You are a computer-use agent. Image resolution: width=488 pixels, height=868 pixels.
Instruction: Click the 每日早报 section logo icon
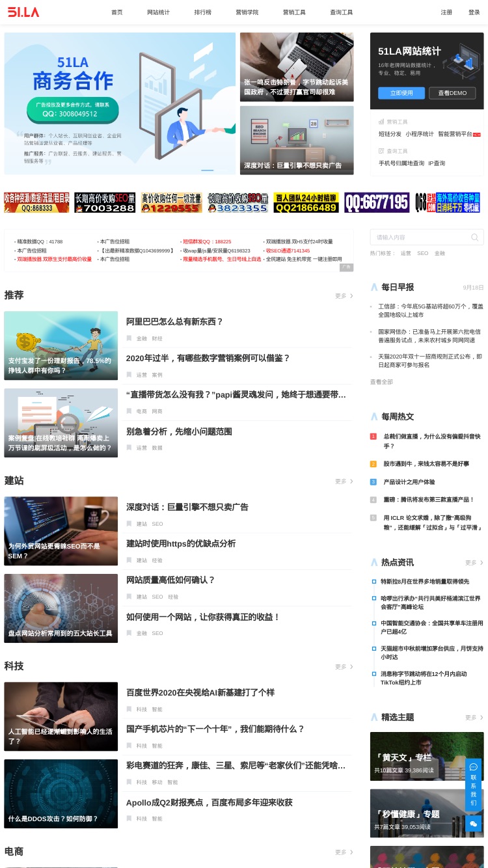pos(374,287)
